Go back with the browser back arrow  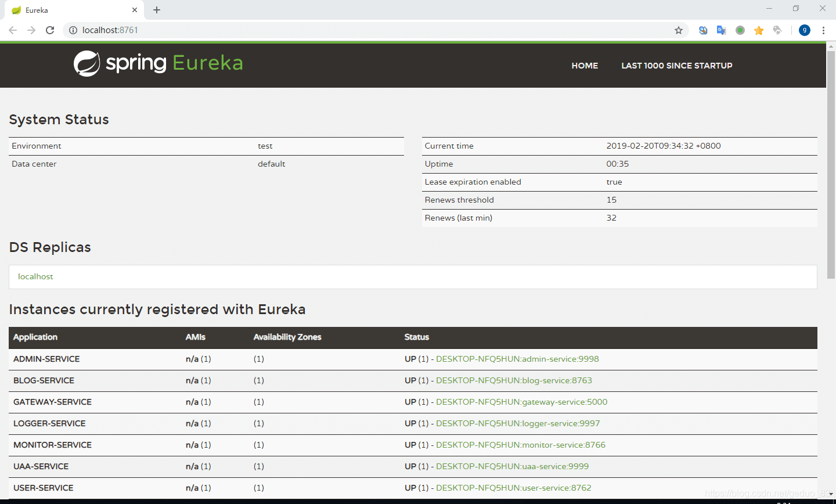pyautogui.click(x=13, y=30)
